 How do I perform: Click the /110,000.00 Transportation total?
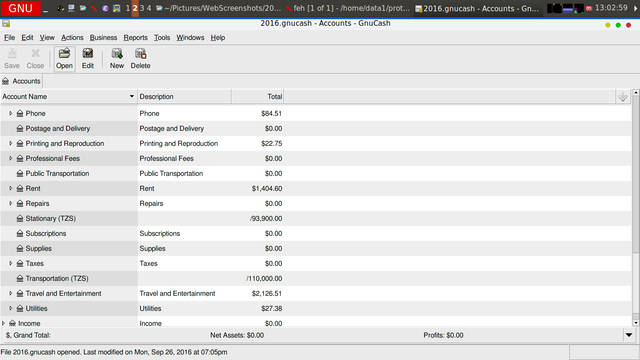click(264, 278)
